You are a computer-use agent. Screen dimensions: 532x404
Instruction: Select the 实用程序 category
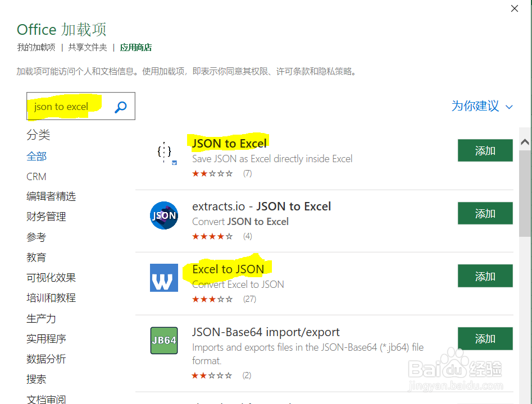pyautogui.click(x=46, y=338)
